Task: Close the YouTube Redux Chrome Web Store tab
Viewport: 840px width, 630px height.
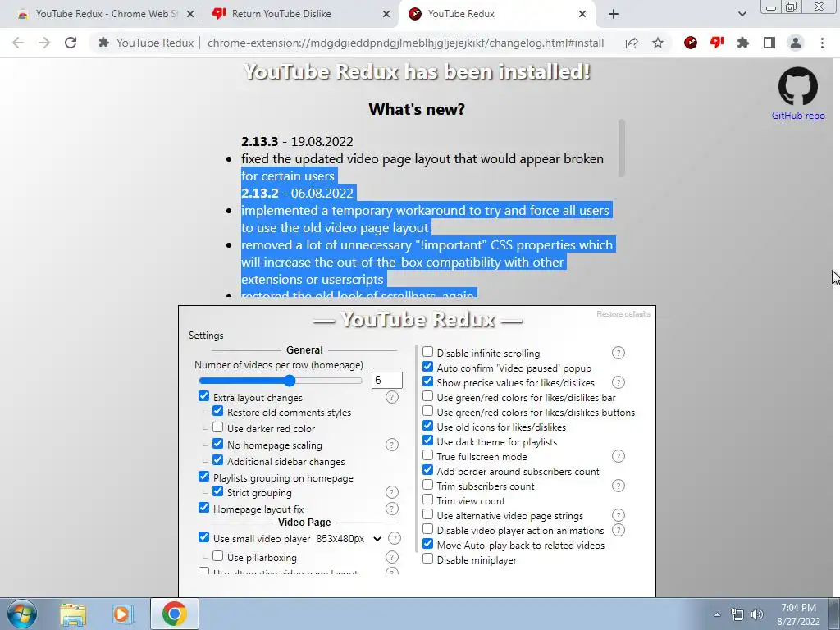Action: 190,14
